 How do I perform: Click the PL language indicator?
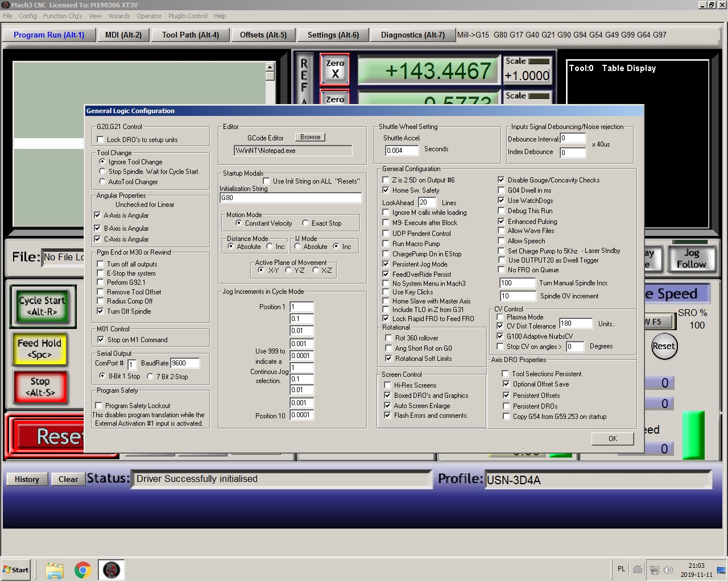point(621,569)
